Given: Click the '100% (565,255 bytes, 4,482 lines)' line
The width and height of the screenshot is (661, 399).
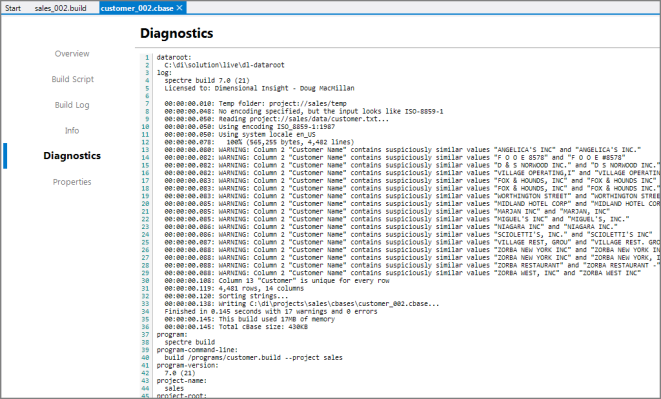Looking at the screenshot, I should (259, 142).
